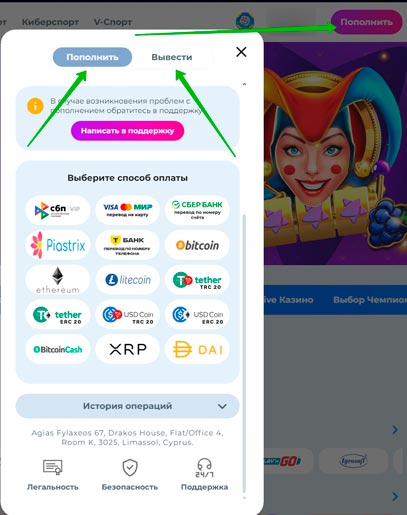
Task: Switch to the Вывести tab
Action: click(172, 57)
